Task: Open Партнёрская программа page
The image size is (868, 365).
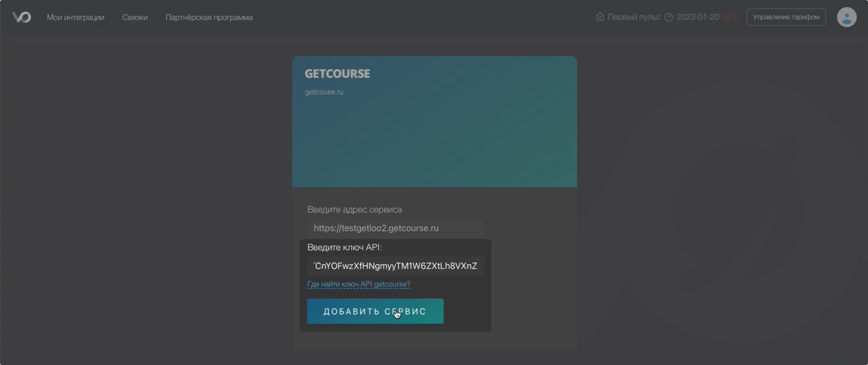Action: [209, 17]
